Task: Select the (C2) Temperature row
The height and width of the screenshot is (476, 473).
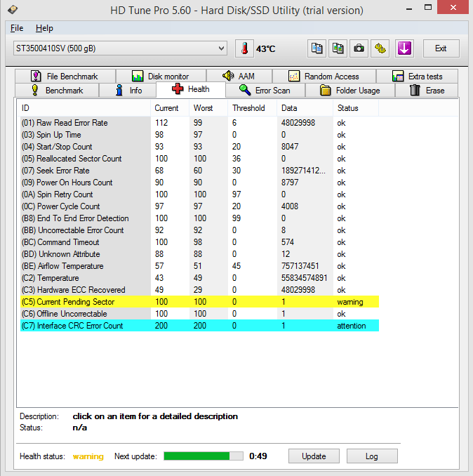Action: (x=199, y=278)
